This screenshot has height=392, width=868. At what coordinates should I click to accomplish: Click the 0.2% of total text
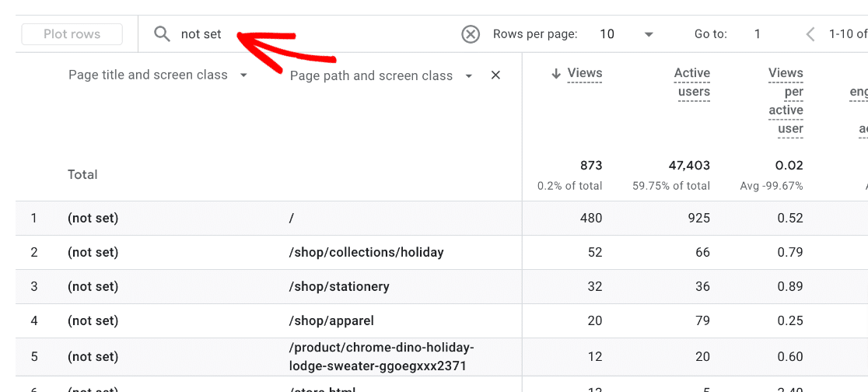569,186
